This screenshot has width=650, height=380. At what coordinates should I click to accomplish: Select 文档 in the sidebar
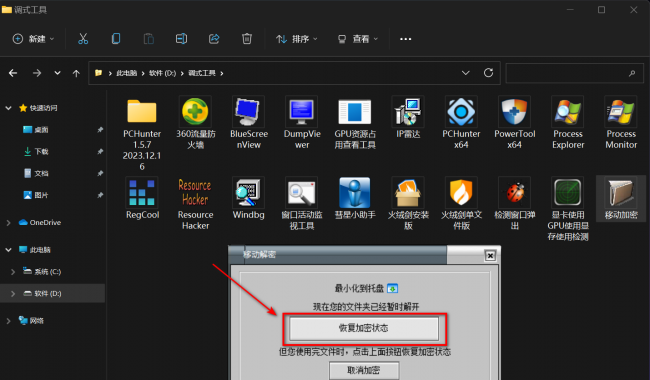click(41, 173)
